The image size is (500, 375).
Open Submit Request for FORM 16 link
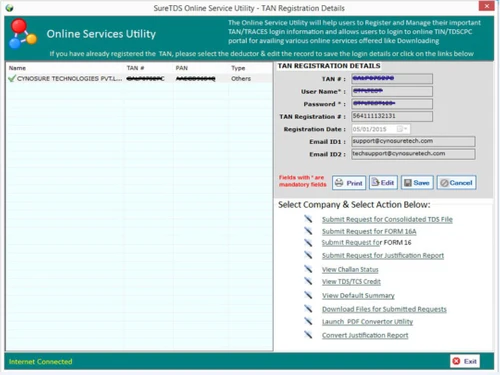click(x=366, y=243)
